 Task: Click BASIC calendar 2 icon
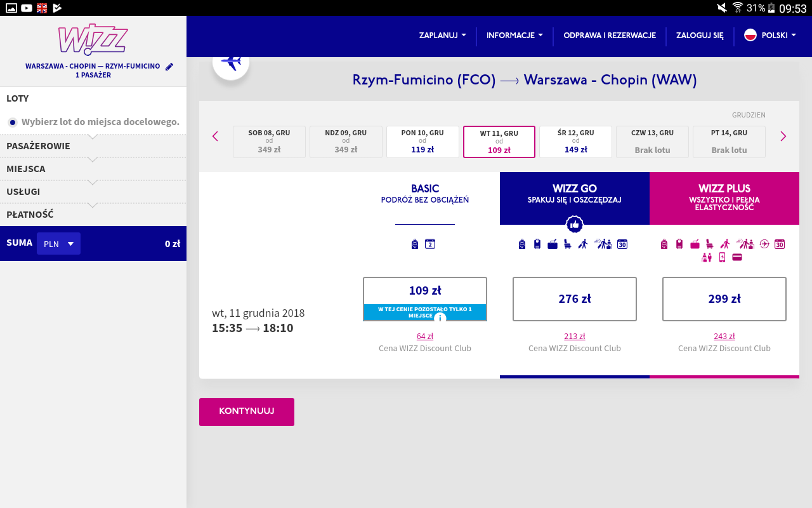(430, 244)
